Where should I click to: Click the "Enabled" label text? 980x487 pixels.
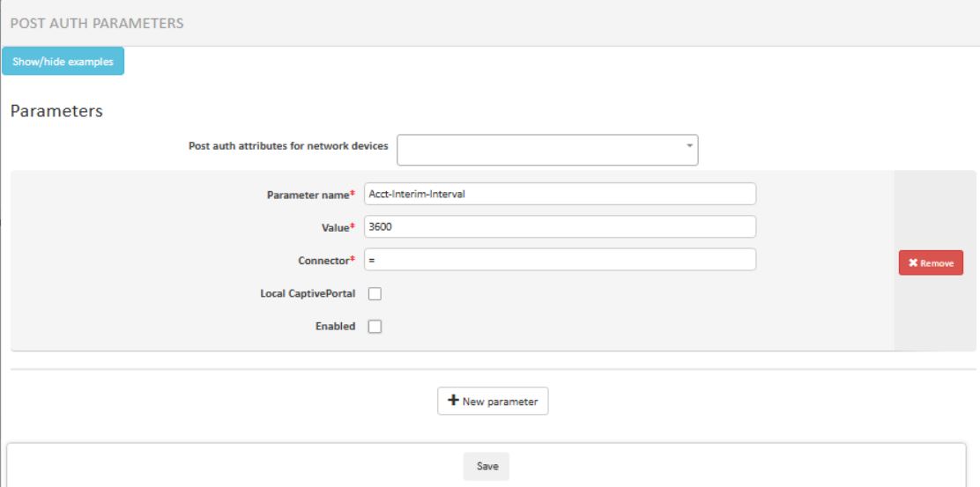coord(335,326)
